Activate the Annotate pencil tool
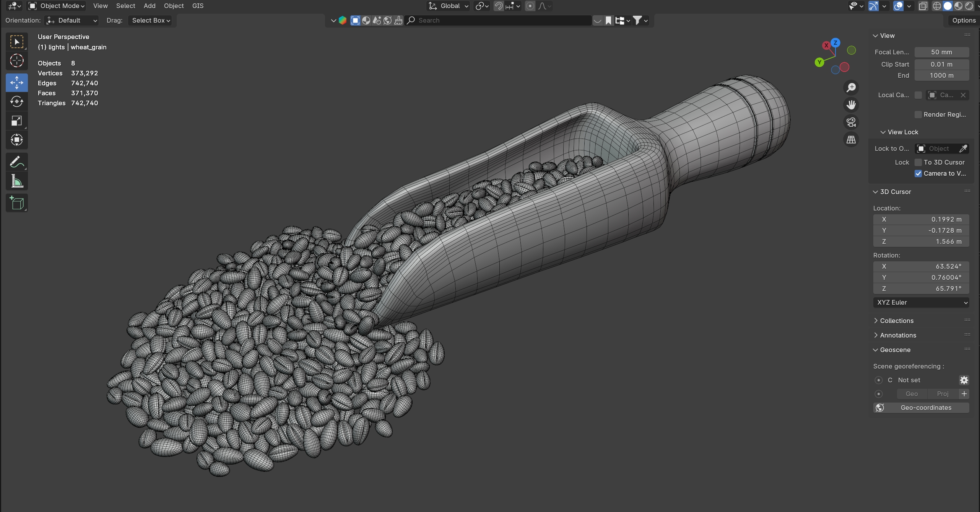980x512 pixels. pyautogui.click(x=16, y=162)
